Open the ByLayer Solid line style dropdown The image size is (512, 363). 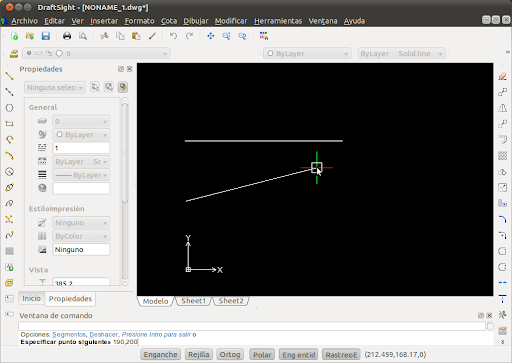[x=402, y=54]
